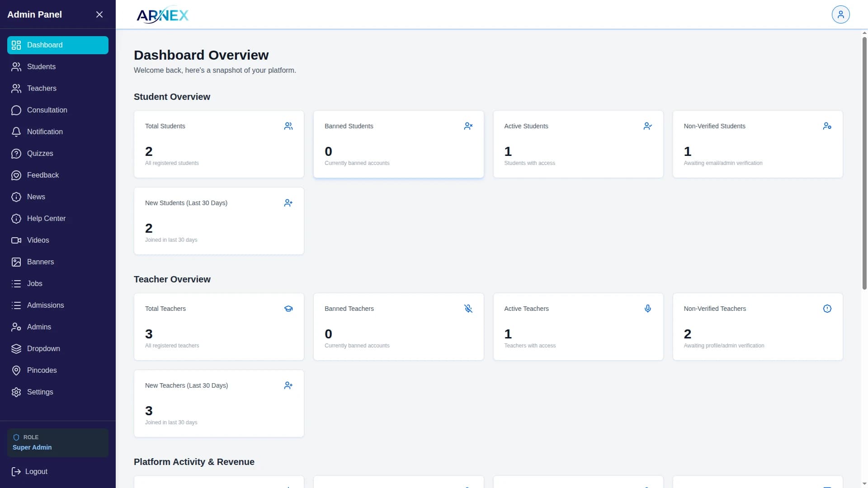This screenshot has height=488, width=868.
Task: Click the user profile avatar icon
Action: coord(840,14)
